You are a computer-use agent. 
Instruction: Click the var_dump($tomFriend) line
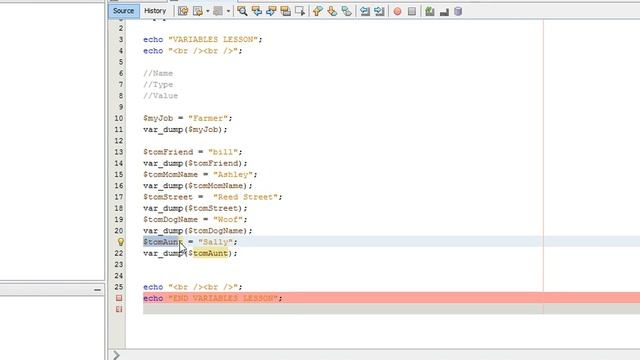coord(195,163)
